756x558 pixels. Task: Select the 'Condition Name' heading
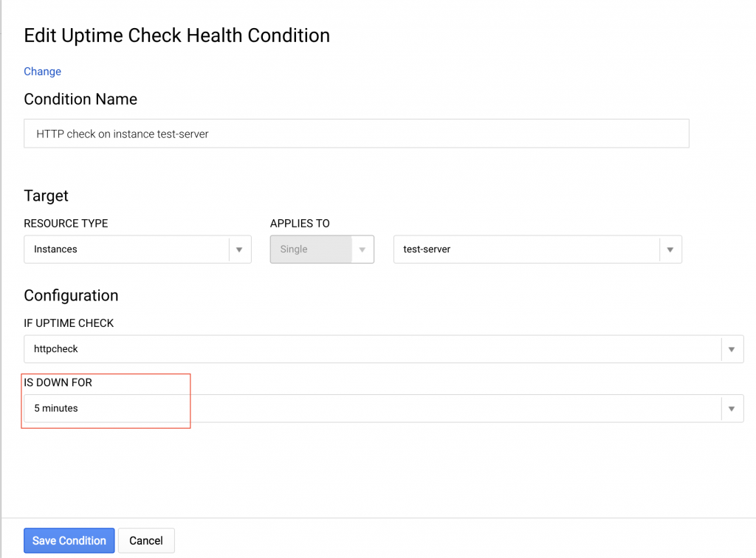80,99
